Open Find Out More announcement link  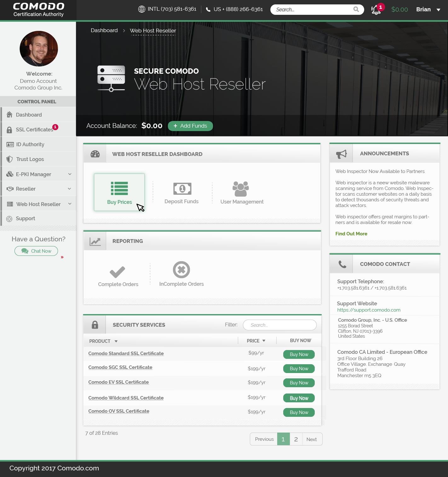pos(351,234)
